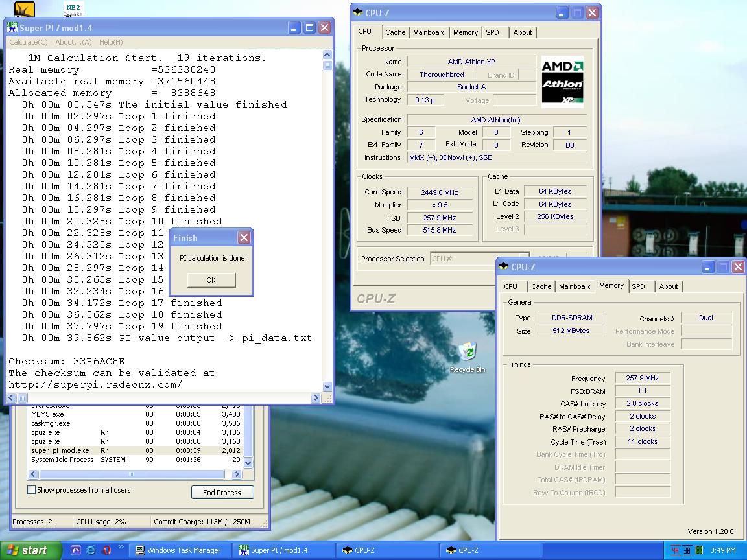Minimize the Super PI window
747x560 pixels.
pos(294,28)
